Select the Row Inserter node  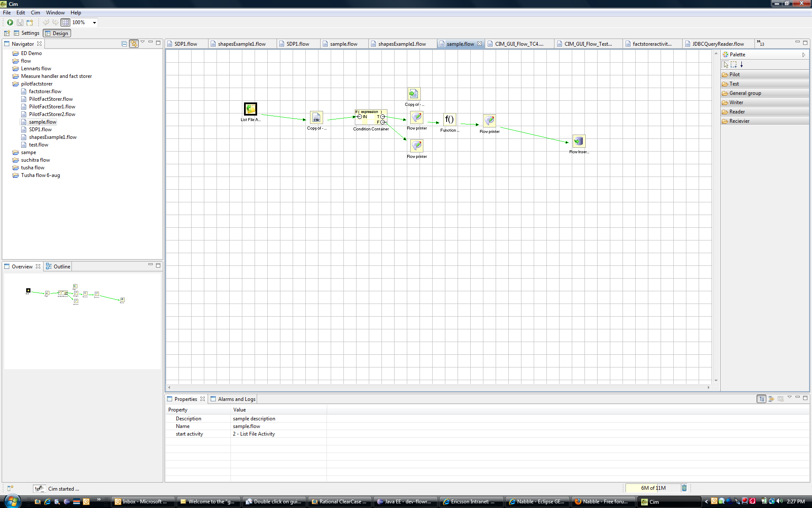pos(579,141)
